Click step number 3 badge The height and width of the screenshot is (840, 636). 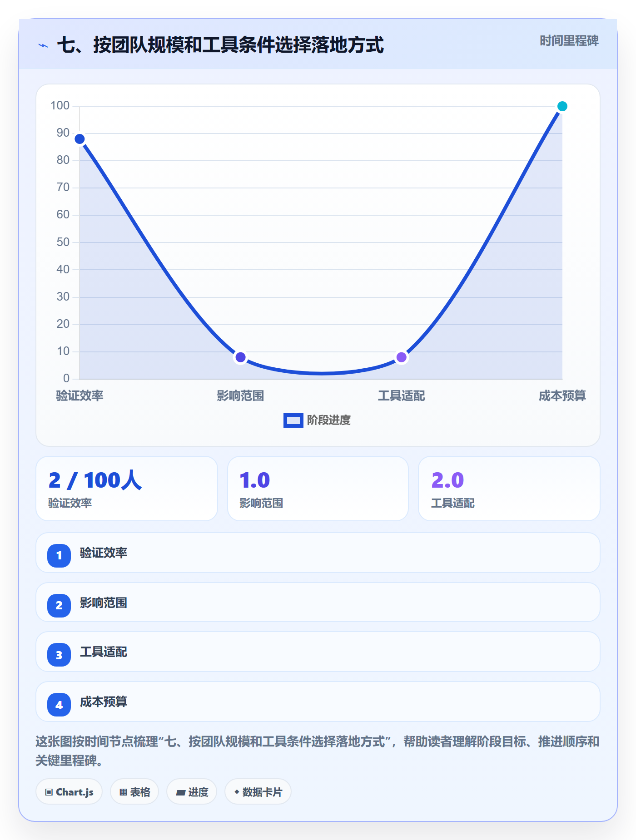pos(59,655)
